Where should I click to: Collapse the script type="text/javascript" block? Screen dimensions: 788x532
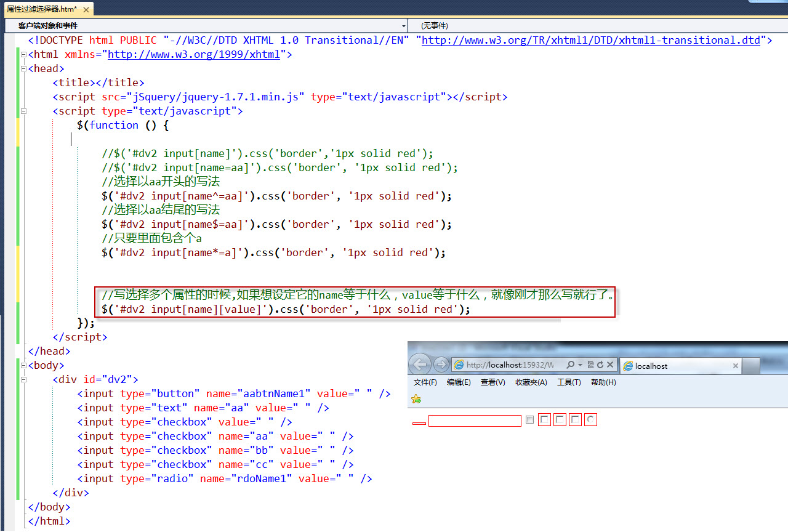(23, 111)
